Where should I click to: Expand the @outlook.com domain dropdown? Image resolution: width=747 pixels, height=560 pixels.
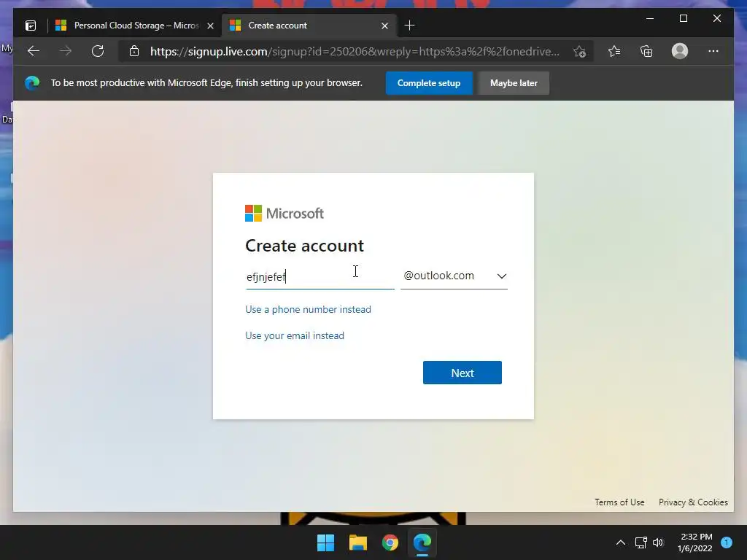(454, 276)
